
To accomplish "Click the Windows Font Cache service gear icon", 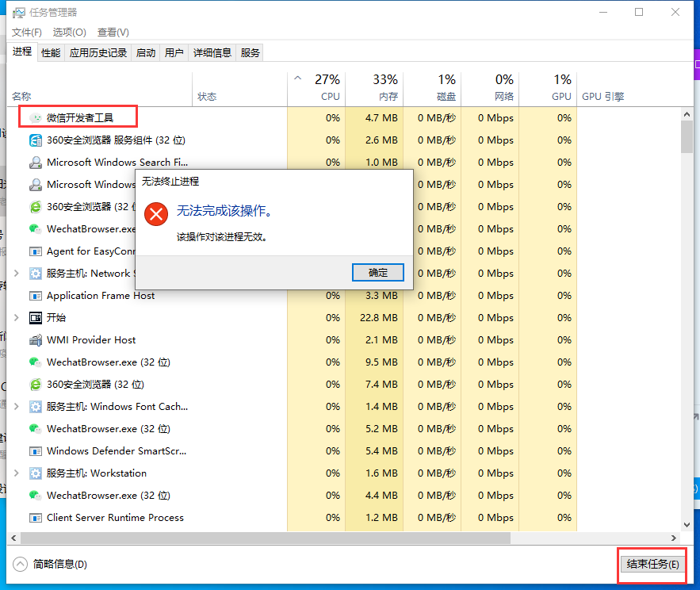I will (35, 407).
